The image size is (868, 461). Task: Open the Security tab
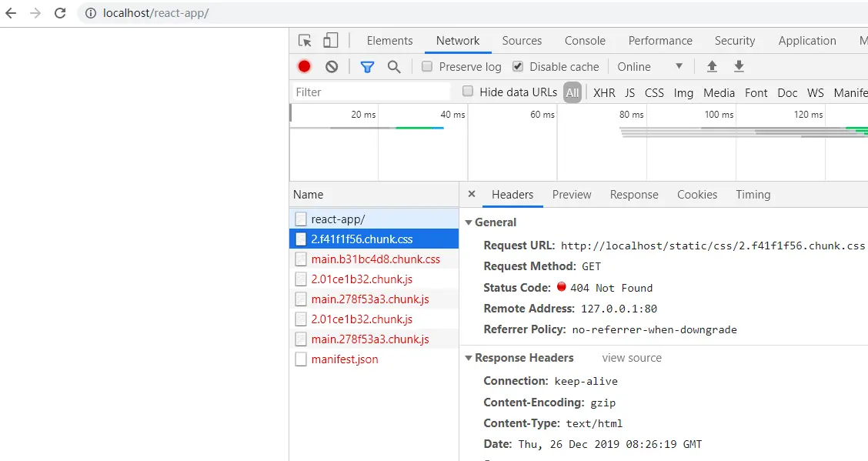[735, 40]
